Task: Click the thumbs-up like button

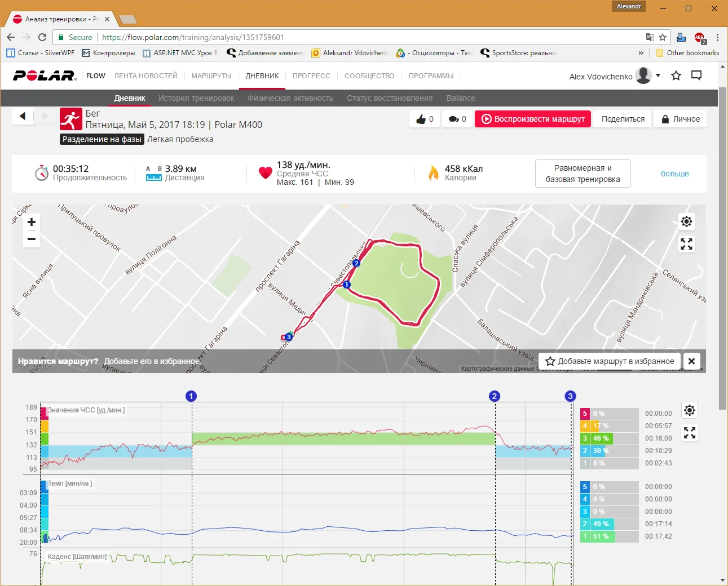Action: 424,119
